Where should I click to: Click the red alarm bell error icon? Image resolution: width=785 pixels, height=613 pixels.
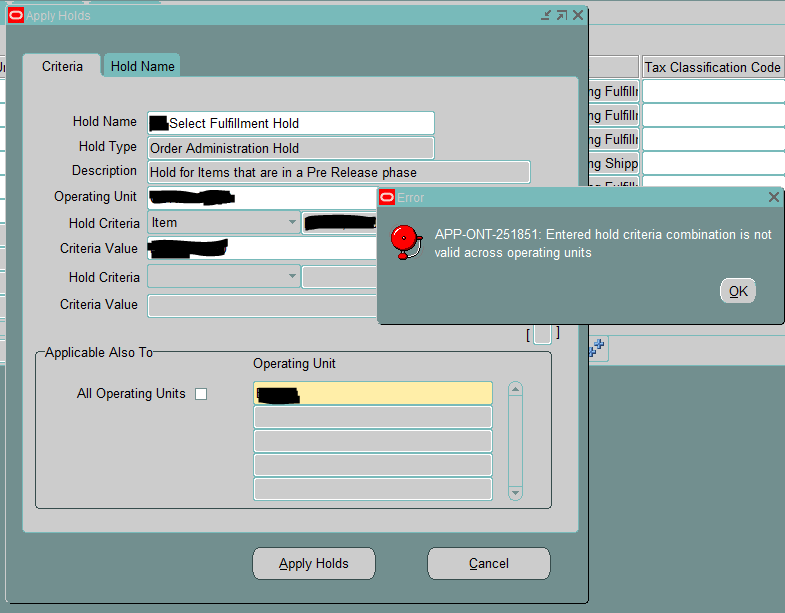coord(406,242)
